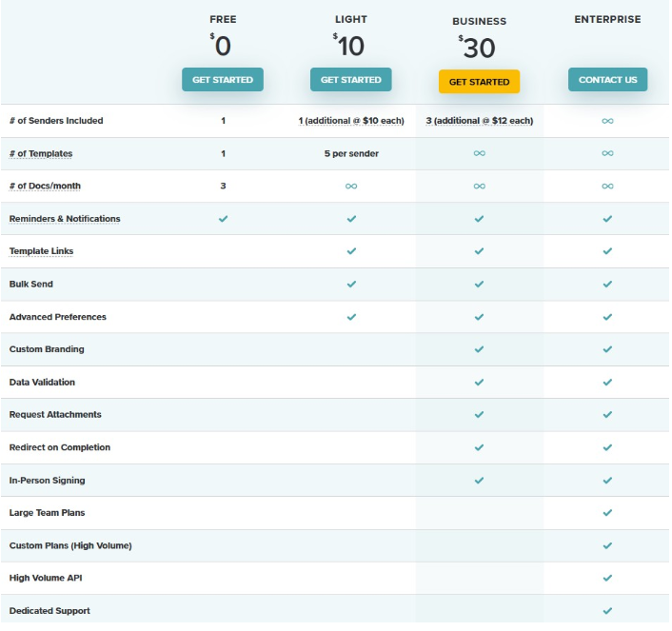Click the '# of Senders Included' feature label
This screenshot has height=631, width=672.
pyautogui.click(x=56, y=121)
